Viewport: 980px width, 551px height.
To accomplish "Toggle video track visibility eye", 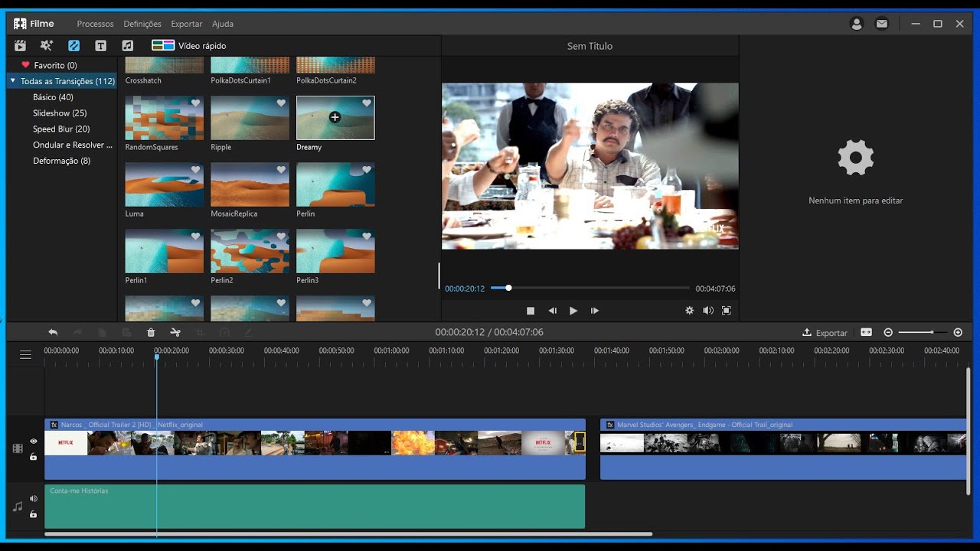I will pos(34,442).
